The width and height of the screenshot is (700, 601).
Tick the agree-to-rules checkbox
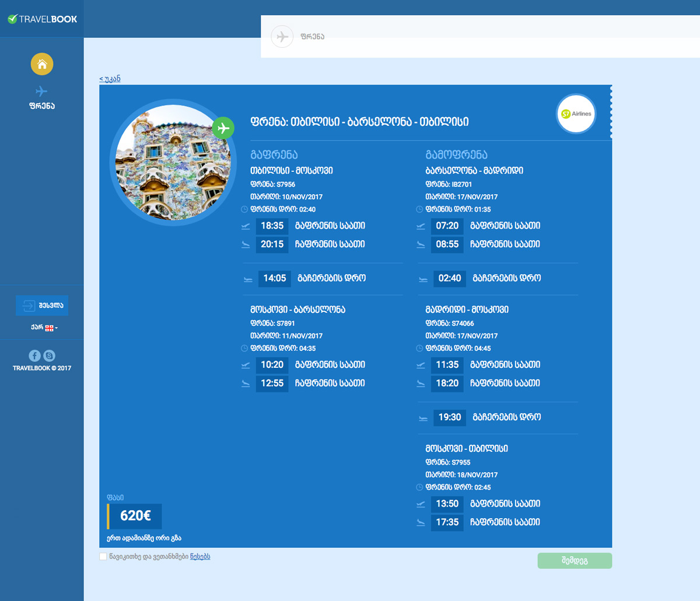[x=103, y=557]
